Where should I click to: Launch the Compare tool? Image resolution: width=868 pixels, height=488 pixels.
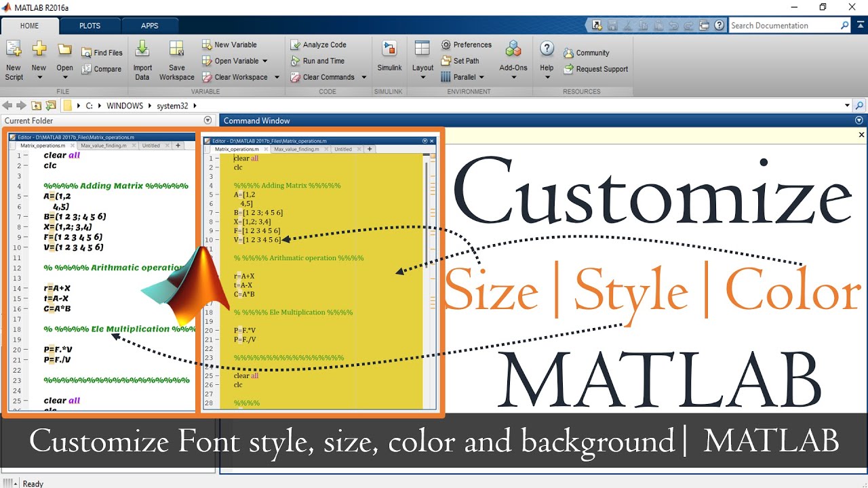[x=102, y=69]
